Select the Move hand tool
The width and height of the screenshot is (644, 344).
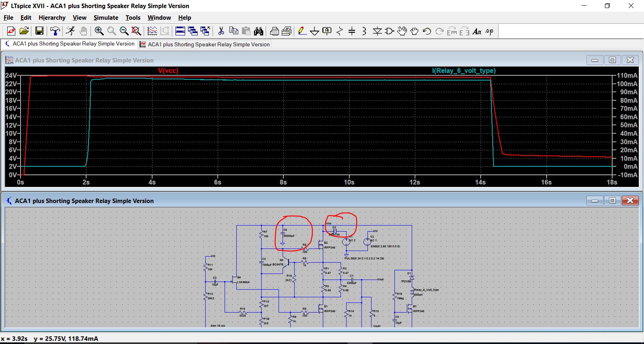point(402,31)
